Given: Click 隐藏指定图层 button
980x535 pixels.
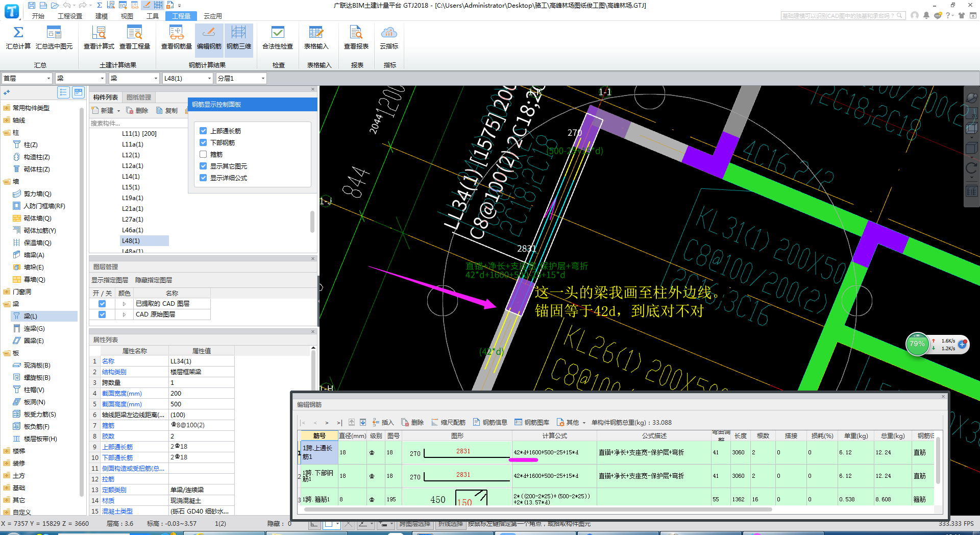Looking at the screenshot, I should pyautogui.click(x=154, y=280).
